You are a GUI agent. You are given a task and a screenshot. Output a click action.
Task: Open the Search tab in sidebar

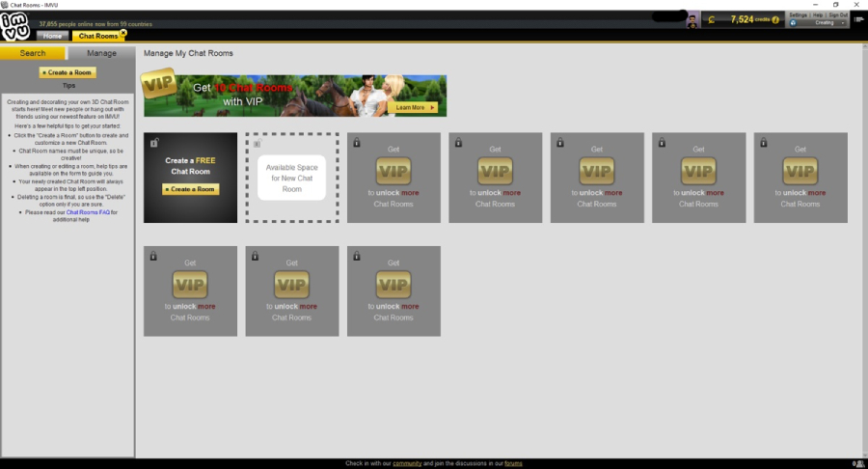33,53
